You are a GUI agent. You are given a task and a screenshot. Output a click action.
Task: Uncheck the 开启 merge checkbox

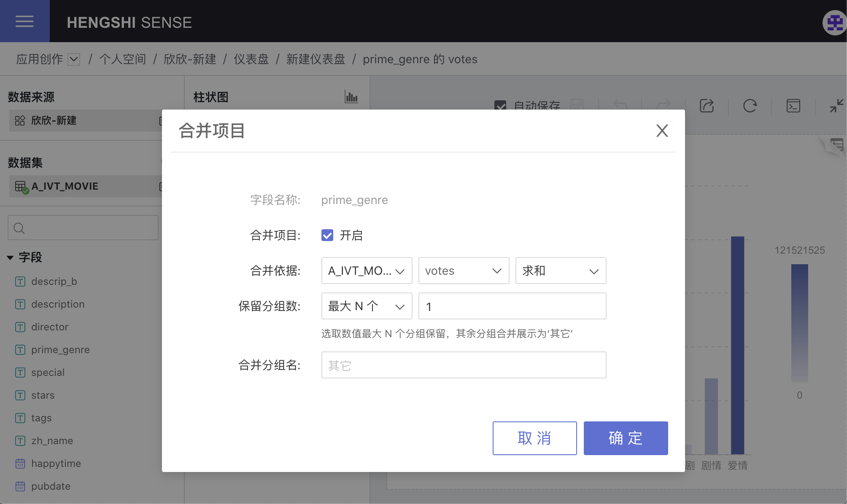(327, 235)
